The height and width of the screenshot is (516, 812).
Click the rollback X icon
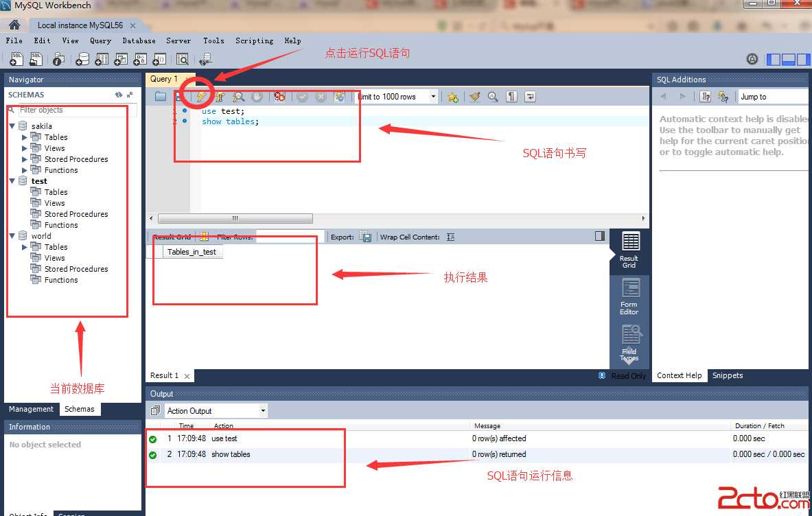[321, 96]
